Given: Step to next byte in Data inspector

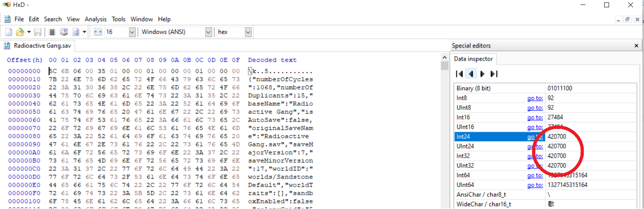Looking at the screenshot, I should point(482,74).
